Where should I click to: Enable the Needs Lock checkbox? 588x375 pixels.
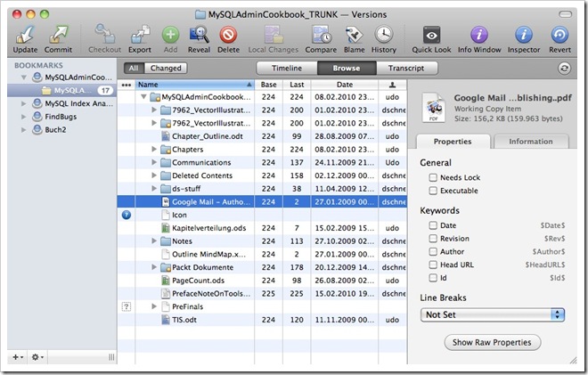click(x=432, y=178)
